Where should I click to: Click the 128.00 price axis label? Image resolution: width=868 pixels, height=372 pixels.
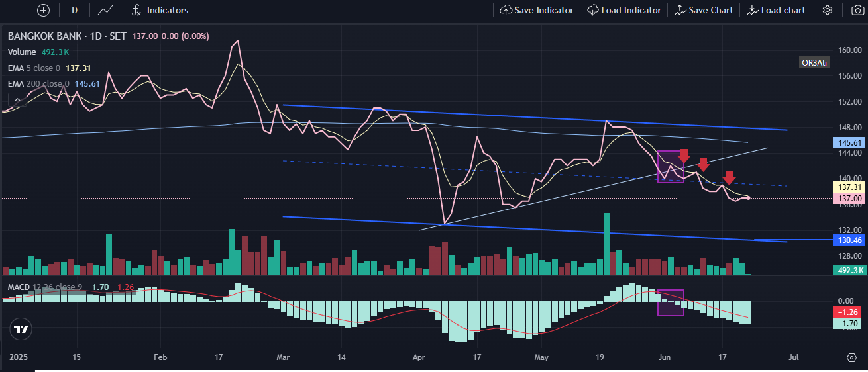coord(849,256)
